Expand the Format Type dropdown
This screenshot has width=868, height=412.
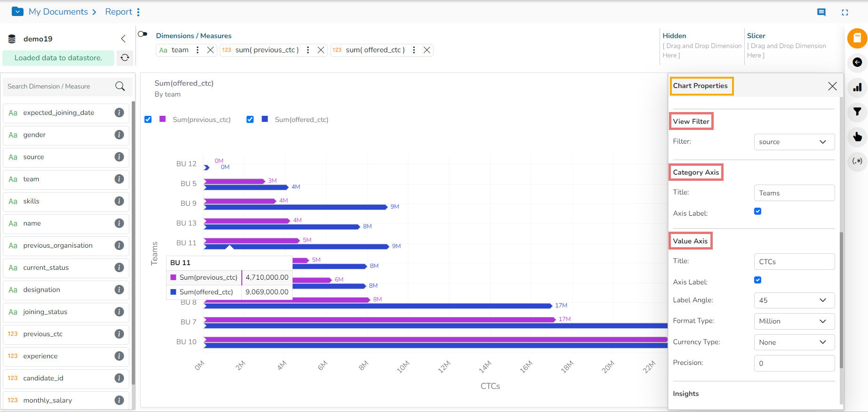click(794, 321)
